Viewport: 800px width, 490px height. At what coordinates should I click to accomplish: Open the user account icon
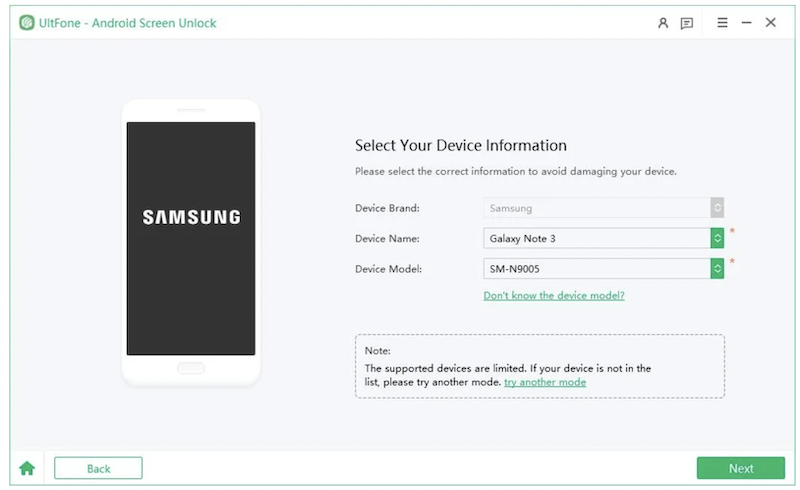click(x=663, y=23)
